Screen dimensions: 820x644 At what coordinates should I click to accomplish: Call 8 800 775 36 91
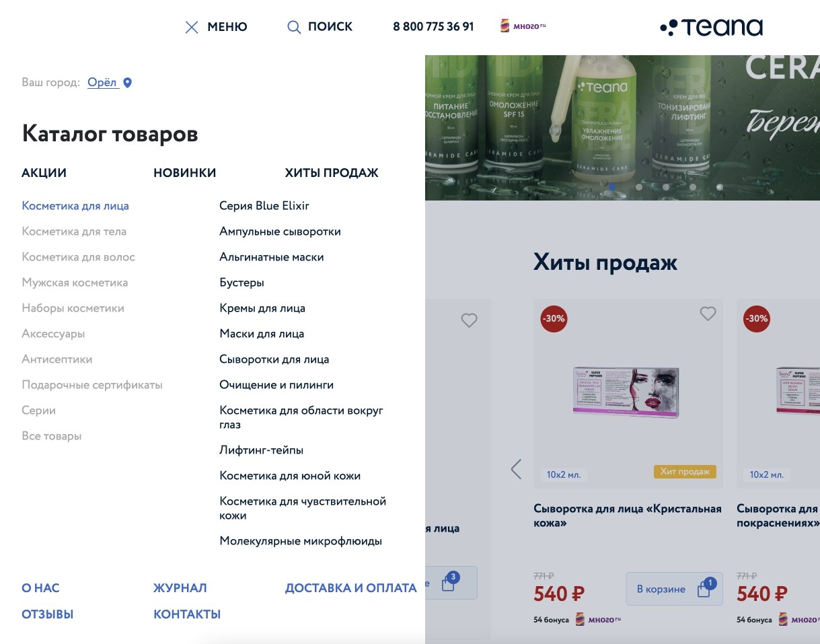[x=433, y=27]
